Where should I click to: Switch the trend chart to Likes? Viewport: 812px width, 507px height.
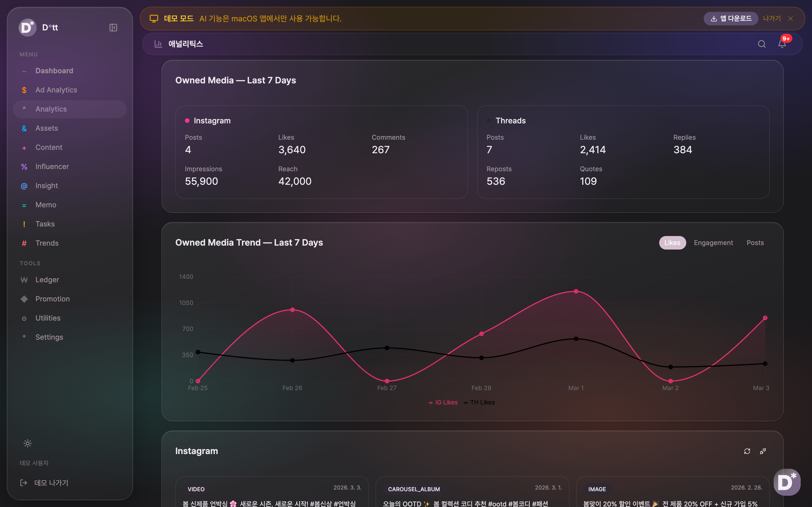coord(672,243)
